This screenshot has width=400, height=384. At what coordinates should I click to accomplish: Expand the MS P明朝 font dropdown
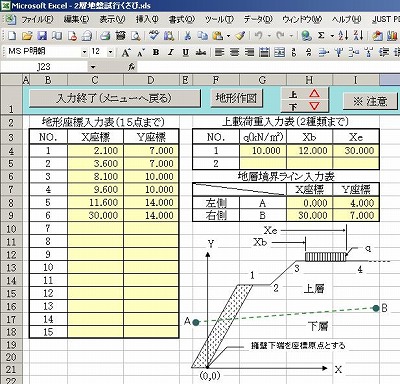point(84,52)
